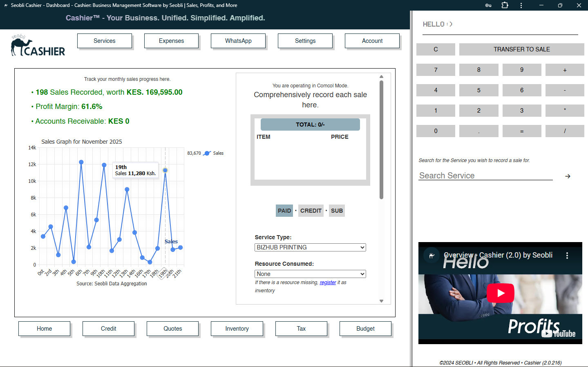Click the Seobli Cashier camel logo
This screenshot has width=588, height=367.
(x=38, y=45)
